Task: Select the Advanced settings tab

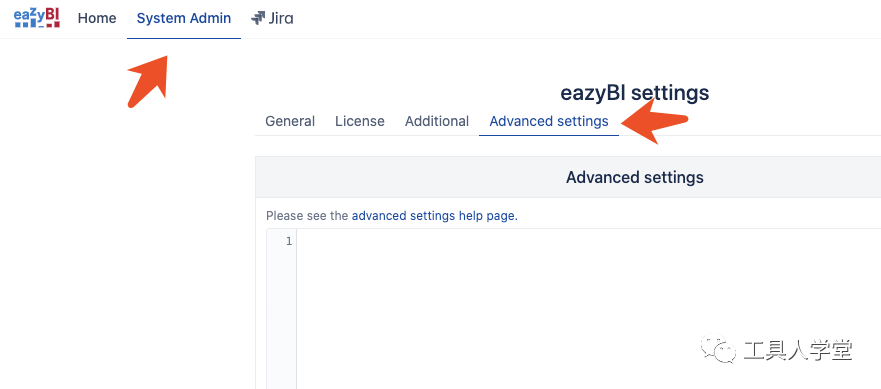Action: tap(549, 121)
